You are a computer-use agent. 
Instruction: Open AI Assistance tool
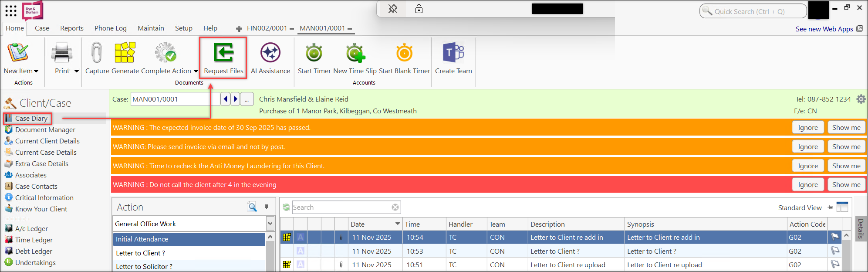[x=270, y=53]
